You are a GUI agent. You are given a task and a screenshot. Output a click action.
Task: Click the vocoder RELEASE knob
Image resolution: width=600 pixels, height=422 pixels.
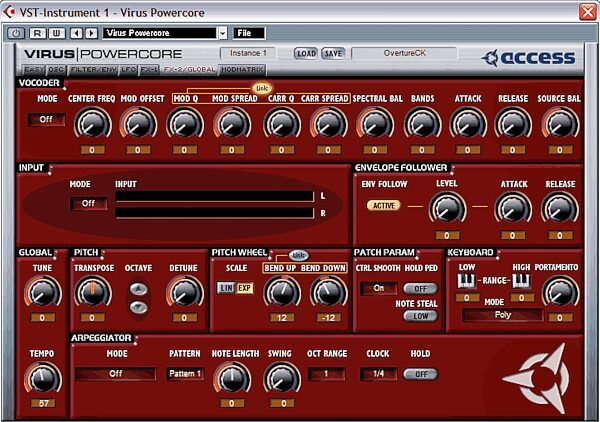(513, 124)
